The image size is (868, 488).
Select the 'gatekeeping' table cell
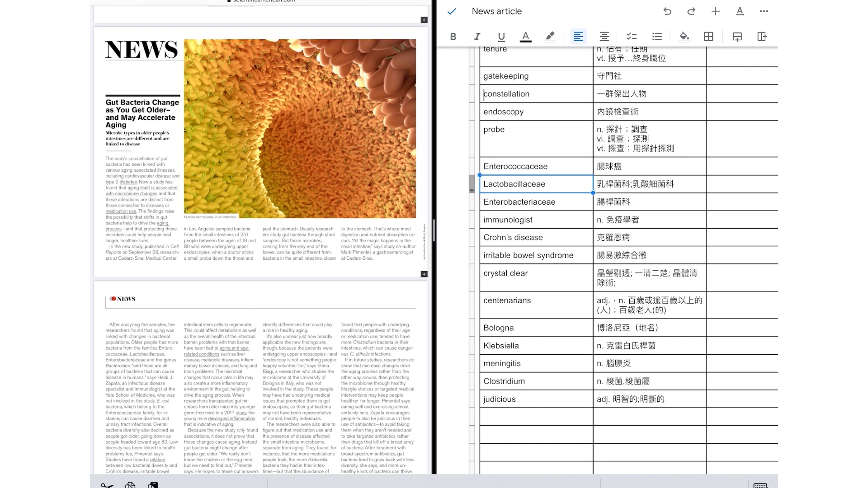click(x=536, y=76)
